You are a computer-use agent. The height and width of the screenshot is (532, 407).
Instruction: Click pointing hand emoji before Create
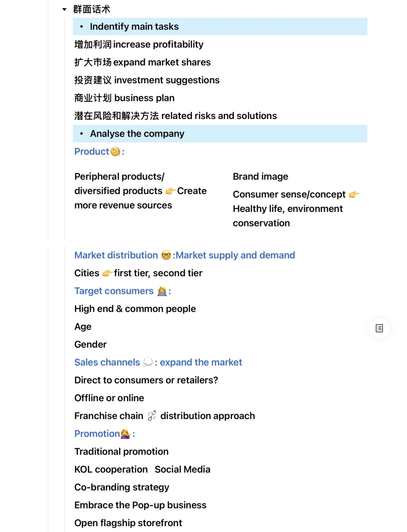(170, 191)
